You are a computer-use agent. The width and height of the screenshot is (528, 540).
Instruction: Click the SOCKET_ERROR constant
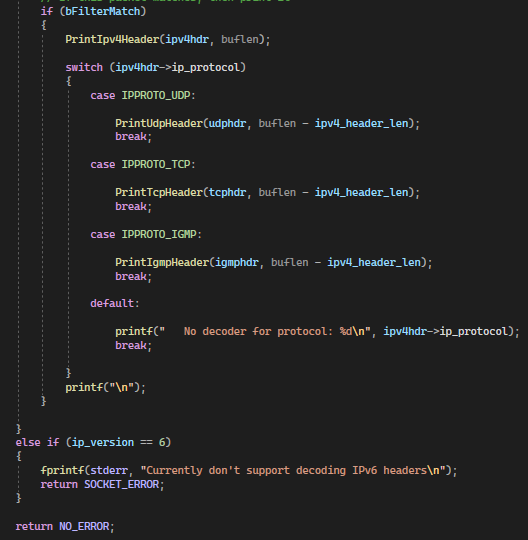click(x=122, y=485)
